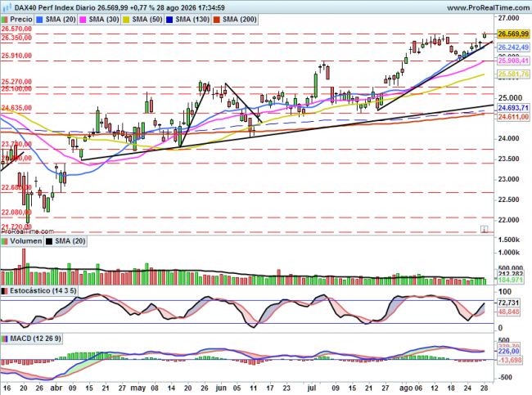Select the SMA 200 value 24.611,00
The width and height of the screenshot is (532, 395).
513,117
